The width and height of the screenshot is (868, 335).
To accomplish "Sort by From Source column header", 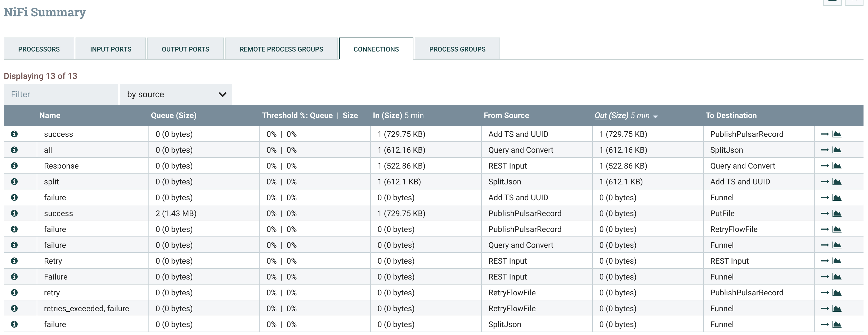I will click(506, 115).
